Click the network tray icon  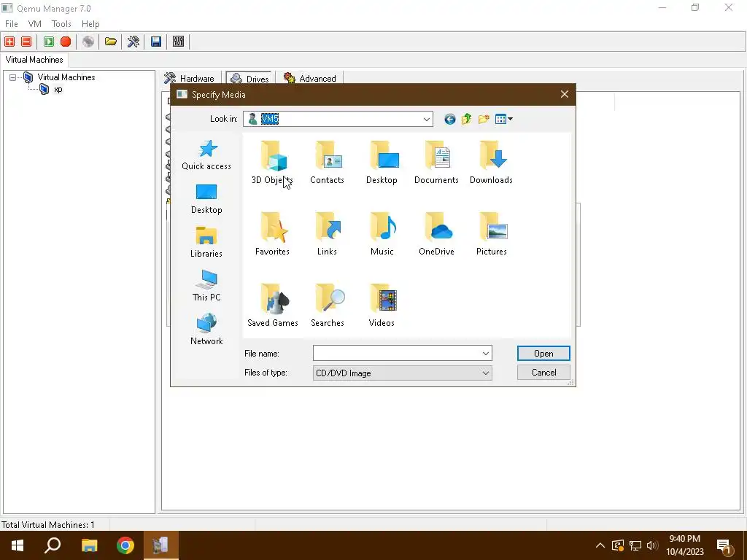click(x=635, y=545)
